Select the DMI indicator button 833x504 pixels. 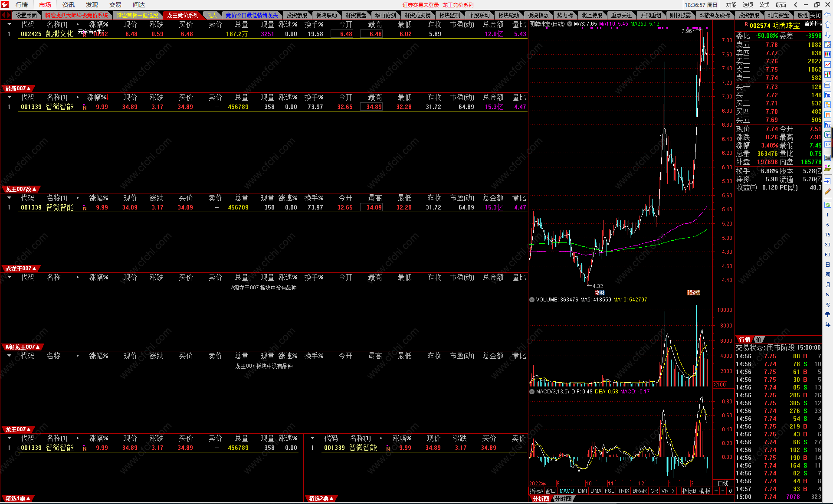pyautogui.click(x=582, y=491)
